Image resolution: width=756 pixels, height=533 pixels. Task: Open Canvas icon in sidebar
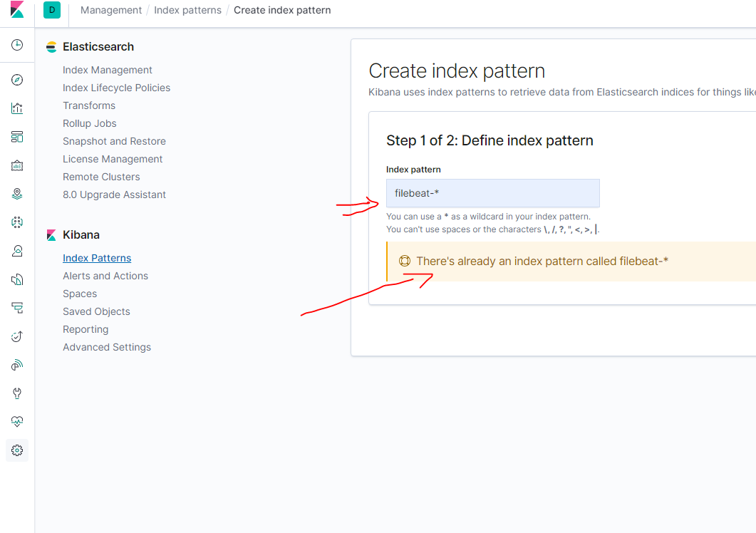click(x=17, y=165)
